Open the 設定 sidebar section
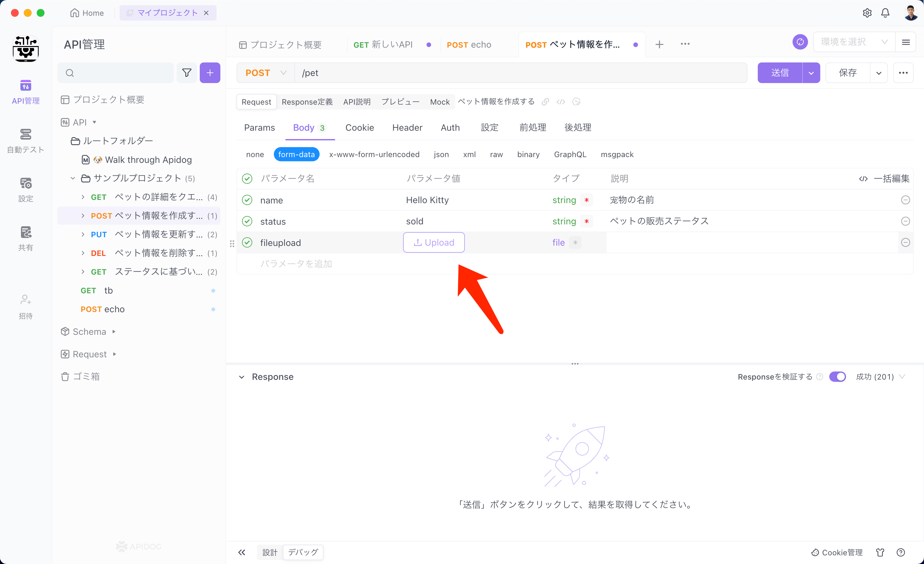924x564 pixels. 25,190
